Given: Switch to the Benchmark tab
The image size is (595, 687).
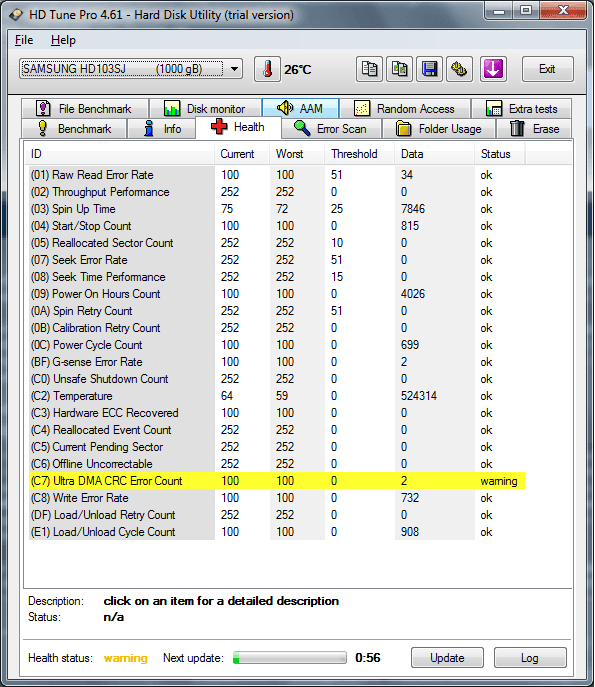Looking at the screenshot, I should coord(74,129).
